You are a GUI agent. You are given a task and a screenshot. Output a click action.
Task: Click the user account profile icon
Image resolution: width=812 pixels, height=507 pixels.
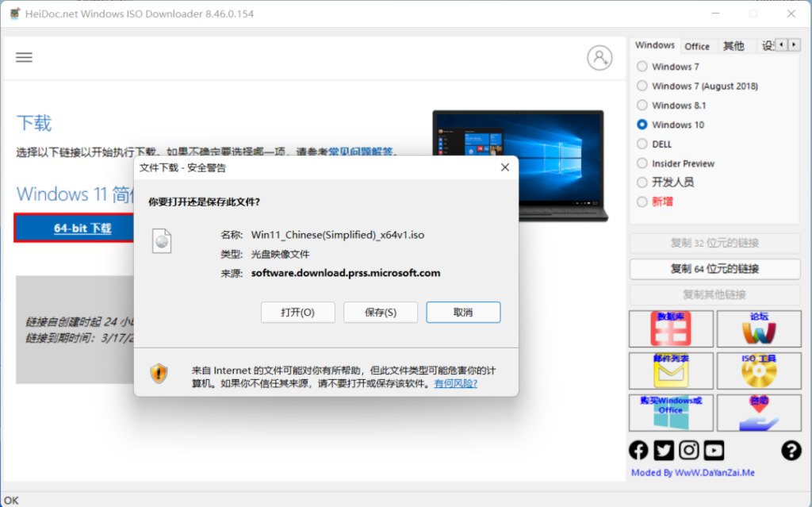pos(599,57)
